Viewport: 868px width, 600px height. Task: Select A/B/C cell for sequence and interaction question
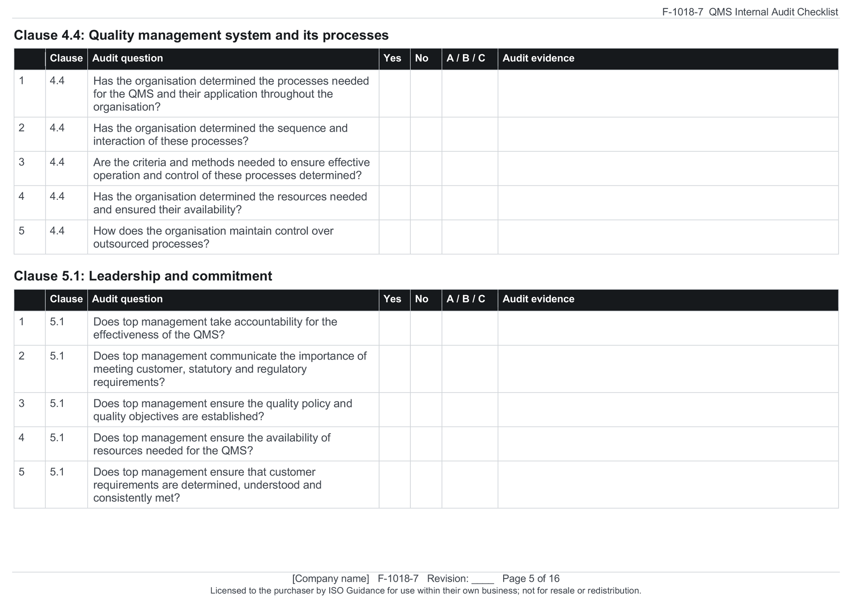tap(470, 134)
